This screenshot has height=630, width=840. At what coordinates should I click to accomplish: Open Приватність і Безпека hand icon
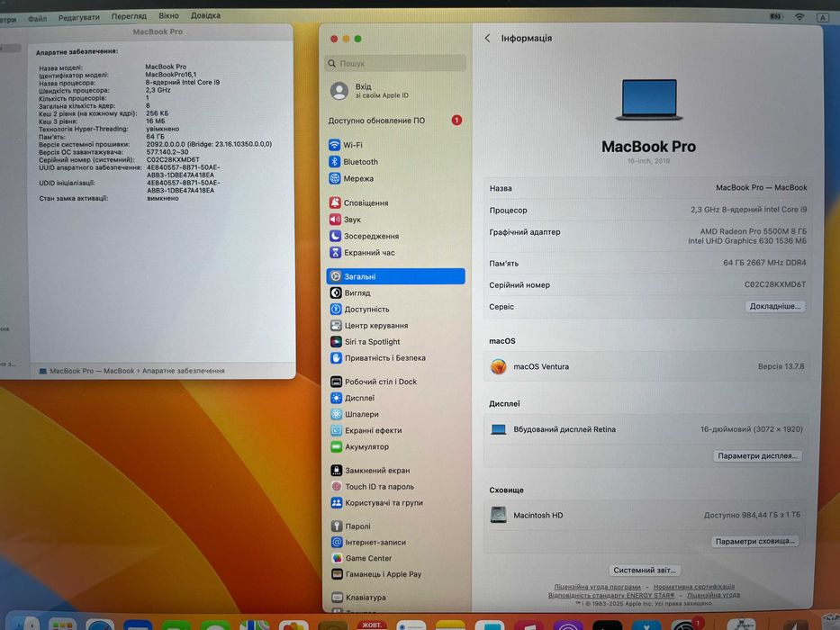pyautogui.click(x=336, y=358)
